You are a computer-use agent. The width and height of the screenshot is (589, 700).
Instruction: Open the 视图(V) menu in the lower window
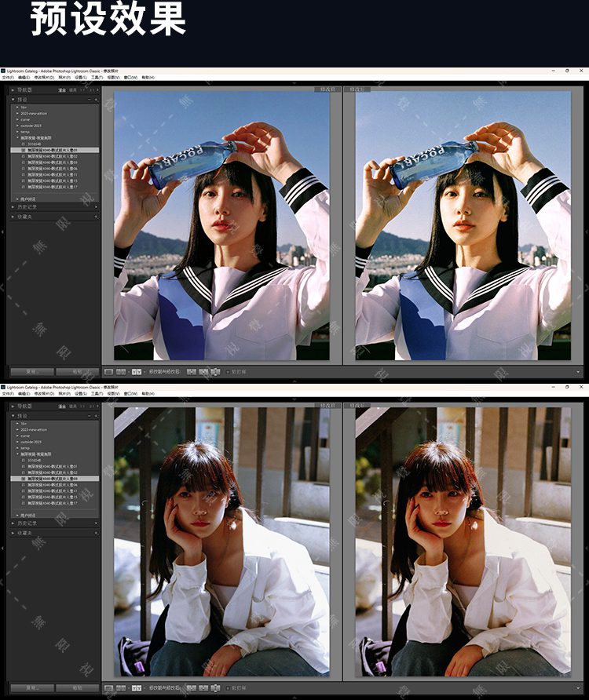coord(112,394)
